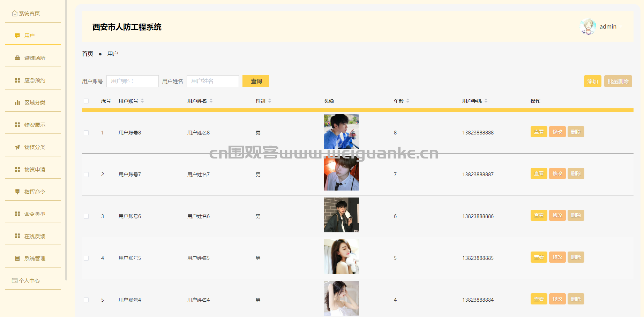Click the home icon beside 系统首页
The width and height of the screenshot is (644, 317).
click(14, 14)
